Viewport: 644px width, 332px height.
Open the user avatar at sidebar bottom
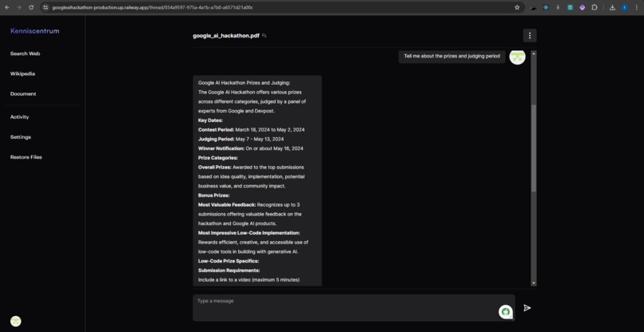16,322
